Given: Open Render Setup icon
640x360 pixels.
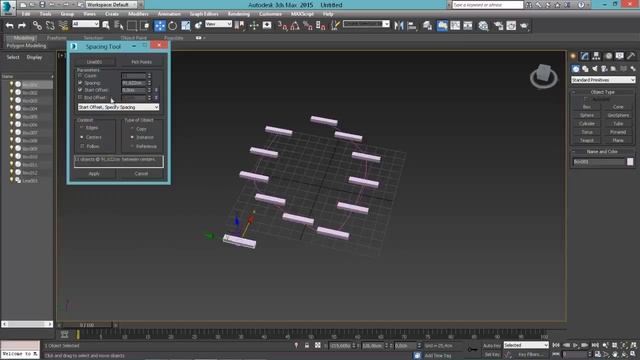Looking at the screenshot, I should [x=498, y=26].
